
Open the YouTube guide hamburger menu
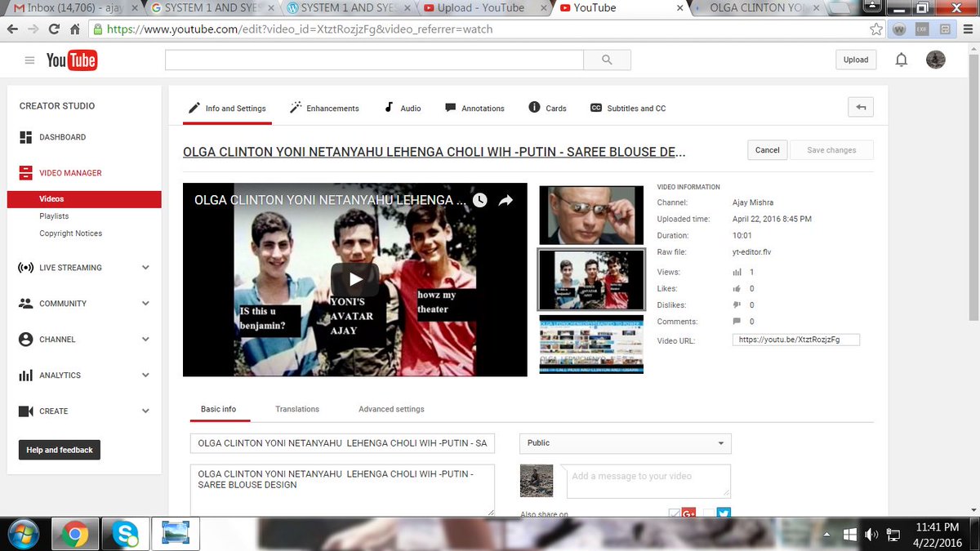pyautogui.click(x=30, y=60)
